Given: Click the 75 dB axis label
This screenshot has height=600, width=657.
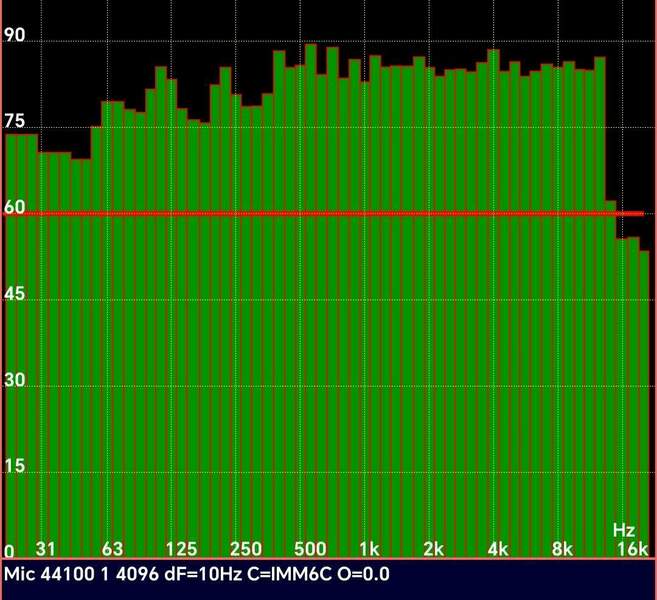Looking at the screenshot, I should [15, 121].
